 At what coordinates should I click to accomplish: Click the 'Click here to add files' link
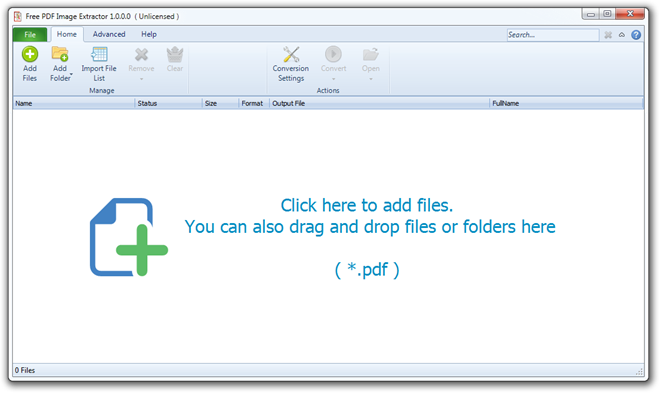pyautogui.click(x=367, y=205)
